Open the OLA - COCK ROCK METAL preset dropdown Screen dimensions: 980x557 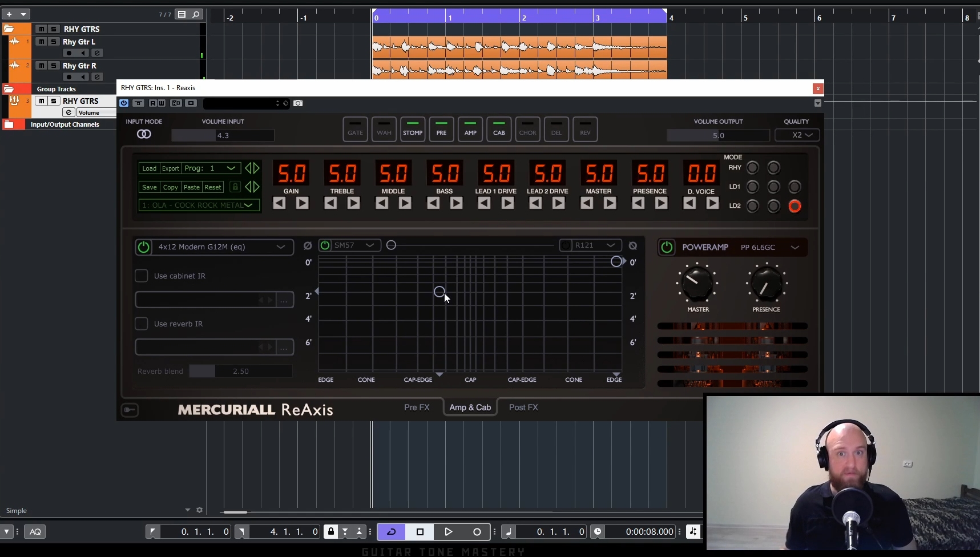(x=199, y=205)
